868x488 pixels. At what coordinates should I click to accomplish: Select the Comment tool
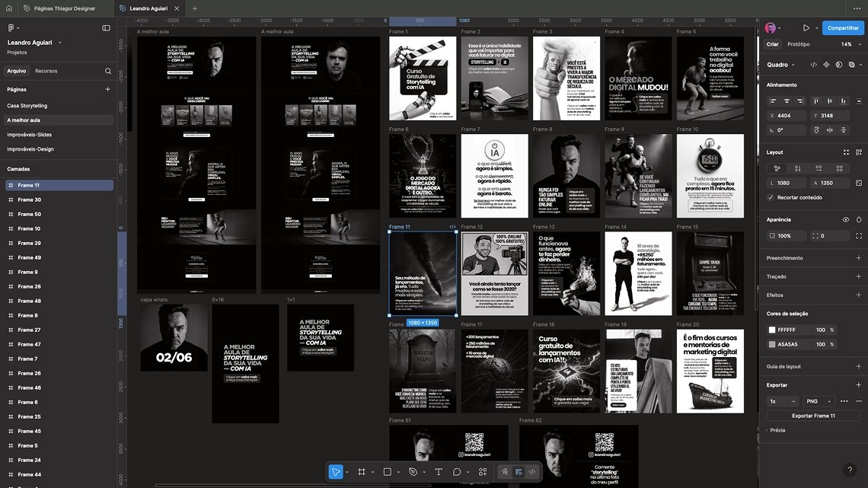pyautogui.click(x=458, y=472)
